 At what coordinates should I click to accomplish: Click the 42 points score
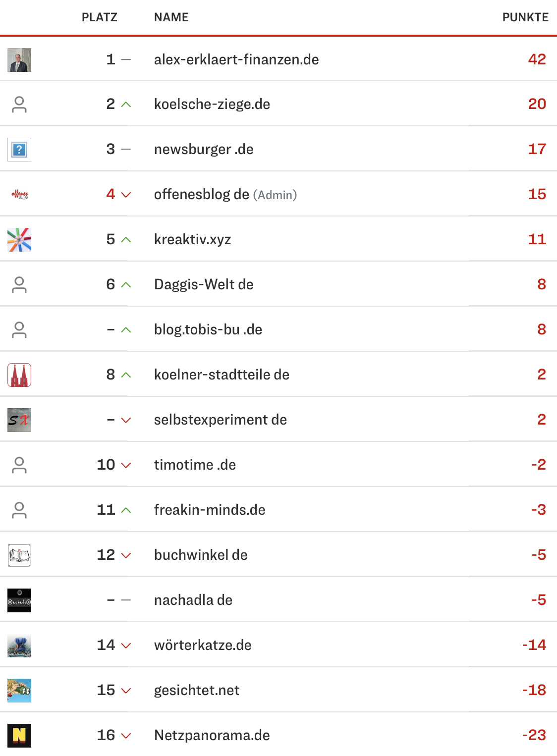point(537,59)
